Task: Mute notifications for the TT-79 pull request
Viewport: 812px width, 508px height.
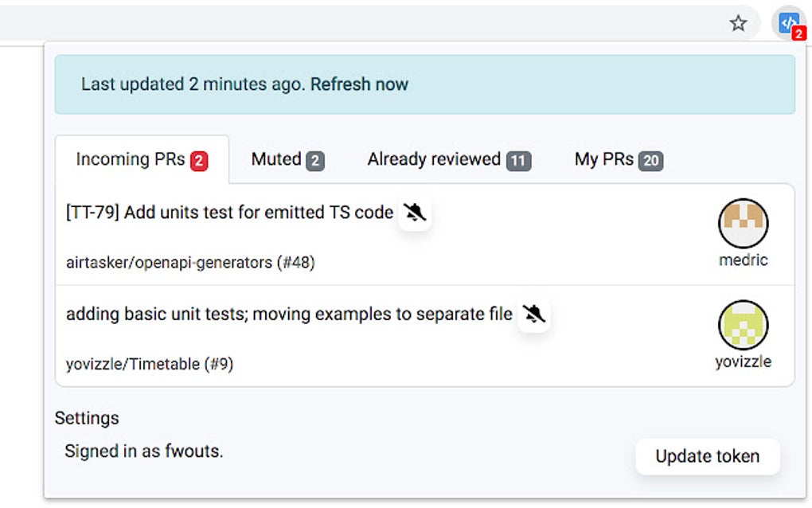Action: click(414, 213)
